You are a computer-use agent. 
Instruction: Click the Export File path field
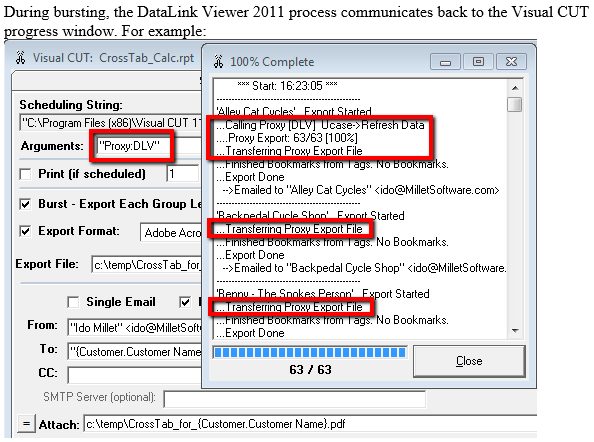(147, 265)
